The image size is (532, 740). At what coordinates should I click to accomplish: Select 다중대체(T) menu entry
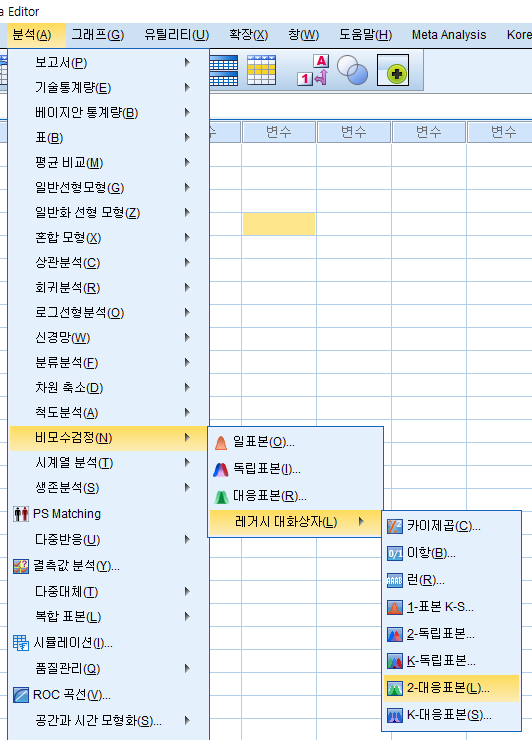[x=109, y=591]
